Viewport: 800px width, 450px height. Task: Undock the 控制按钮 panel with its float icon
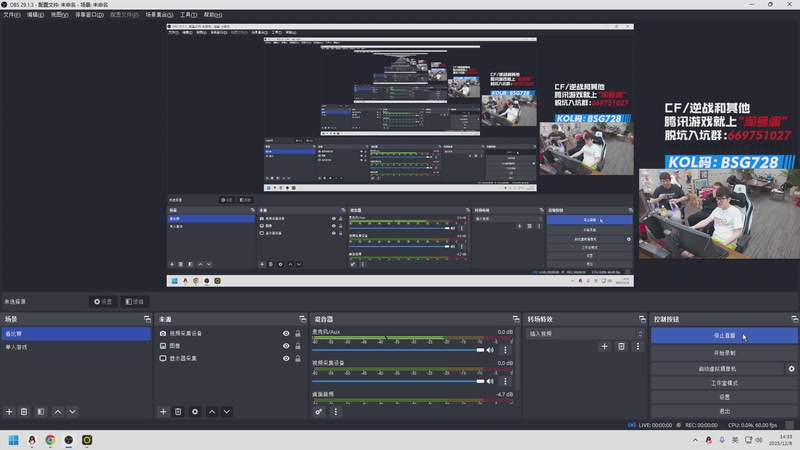[794, 319]
